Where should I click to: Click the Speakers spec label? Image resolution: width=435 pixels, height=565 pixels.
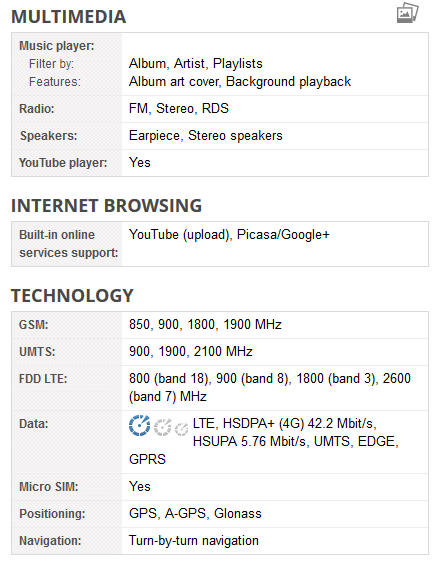49,136
